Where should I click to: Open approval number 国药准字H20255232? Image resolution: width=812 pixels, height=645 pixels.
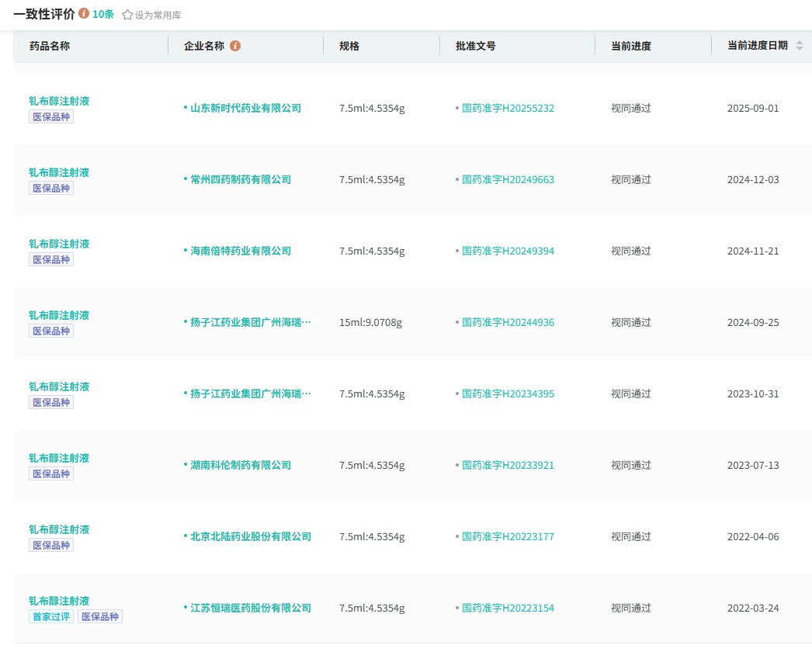coord(508,108)
